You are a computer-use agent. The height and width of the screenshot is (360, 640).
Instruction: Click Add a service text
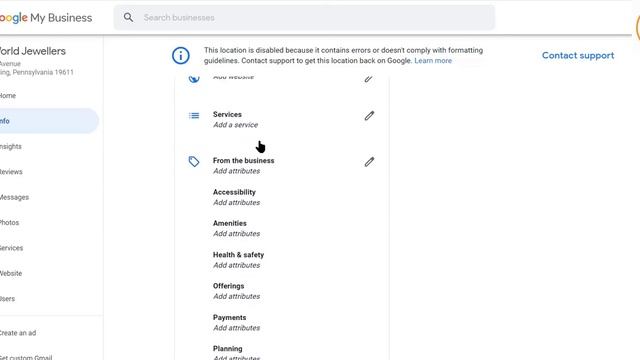click(235, 125)
